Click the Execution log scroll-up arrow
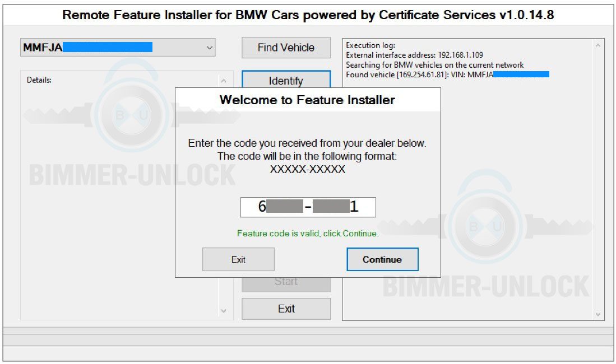 pyautogui.click(x=598, y=45)
